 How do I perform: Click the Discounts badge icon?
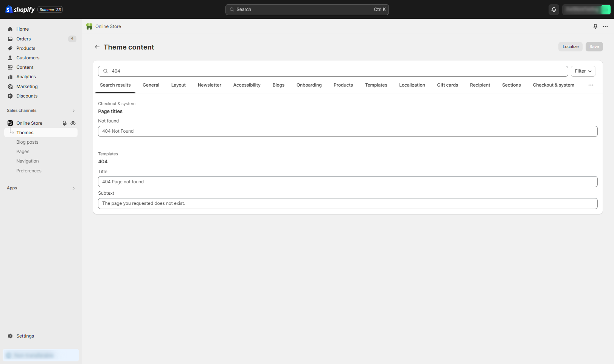10,96
